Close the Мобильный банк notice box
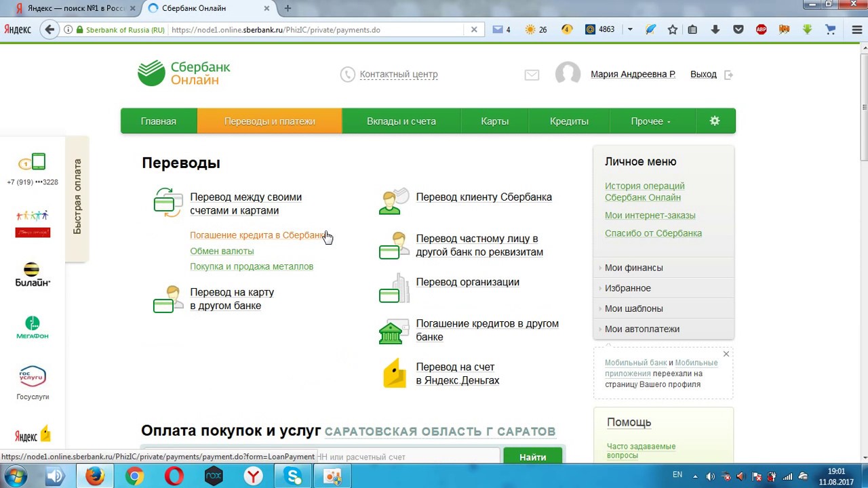The image size is (868, 488). tap(726, 354)
